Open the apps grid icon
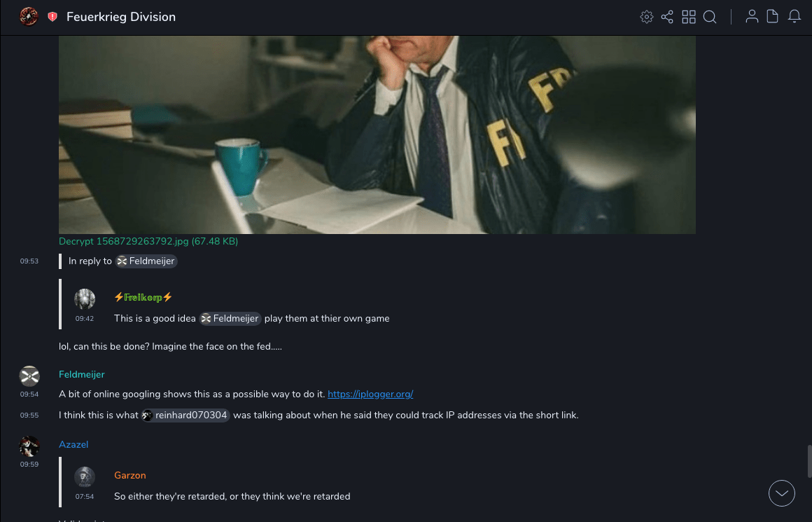Viewport: 812px width, 522px height. tap(689, 17)
